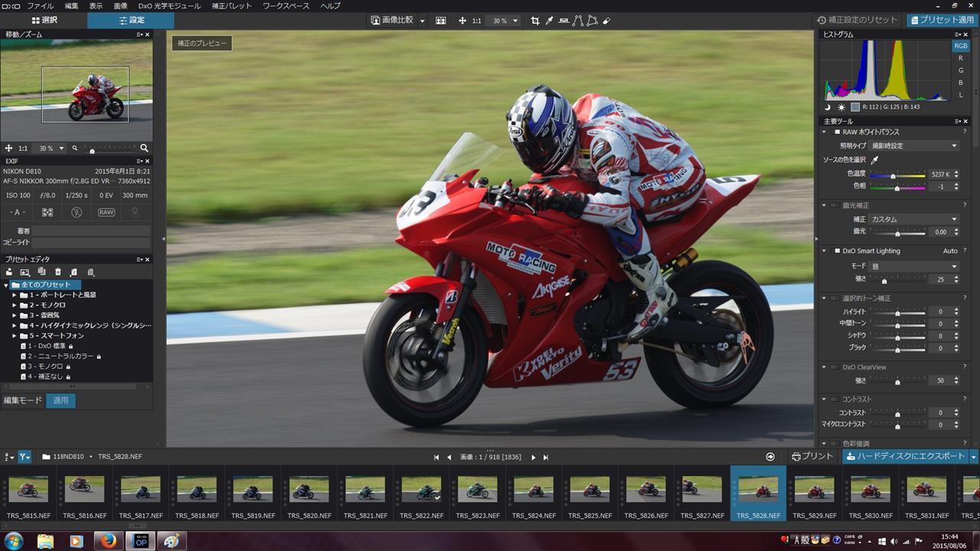Click circular arrow icon left of Print

(770, 456)
